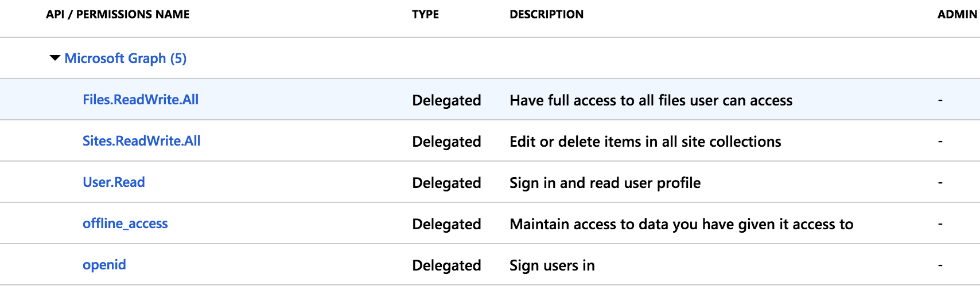Click Delegated type in the Files.ReadWrite.All row
Viewport: 980px width, 290px height.
(446, 101)
